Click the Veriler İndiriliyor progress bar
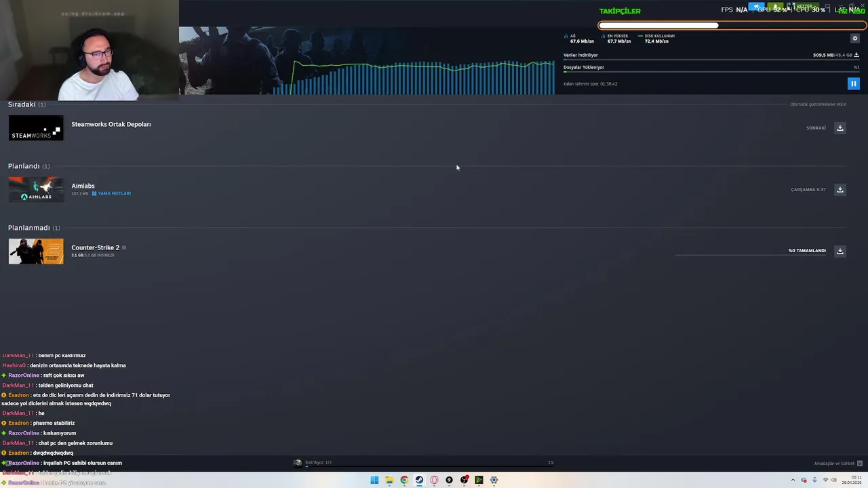 (711, 60)
